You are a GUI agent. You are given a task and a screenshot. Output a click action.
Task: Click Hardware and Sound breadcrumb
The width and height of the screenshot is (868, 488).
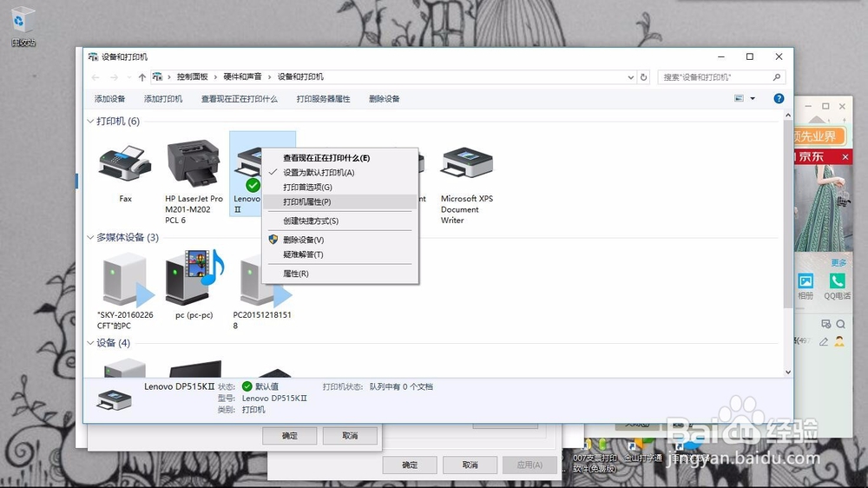coord(242,77)
